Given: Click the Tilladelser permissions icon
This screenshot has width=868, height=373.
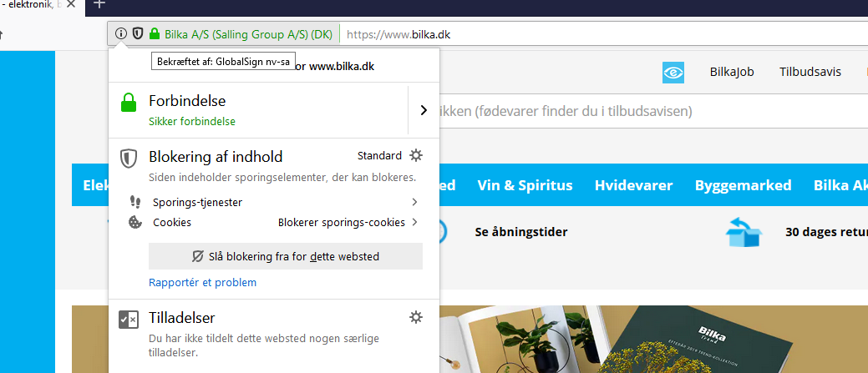Looking at the screenshot, I should point(129,320).
